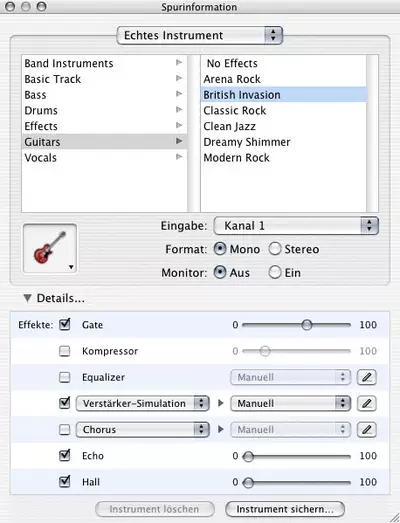Click the category list scrollbar track

click(x=193, y=133)
